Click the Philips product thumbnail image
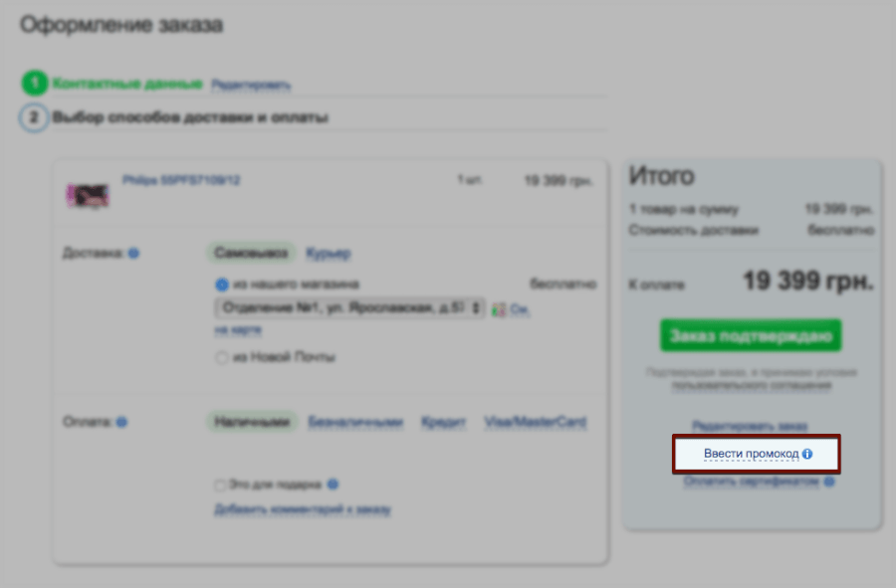The width and height of the screenshot is (896, 588). (88, 194)
